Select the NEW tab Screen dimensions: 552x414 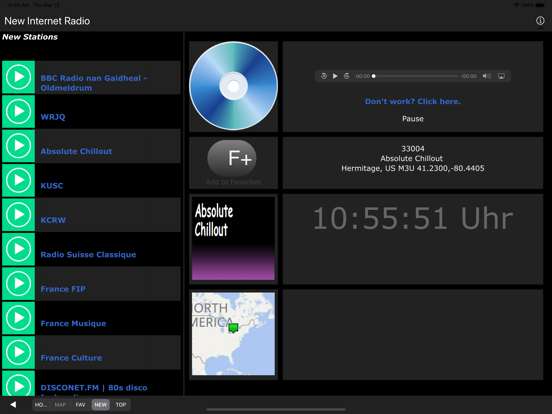[101, 405]
